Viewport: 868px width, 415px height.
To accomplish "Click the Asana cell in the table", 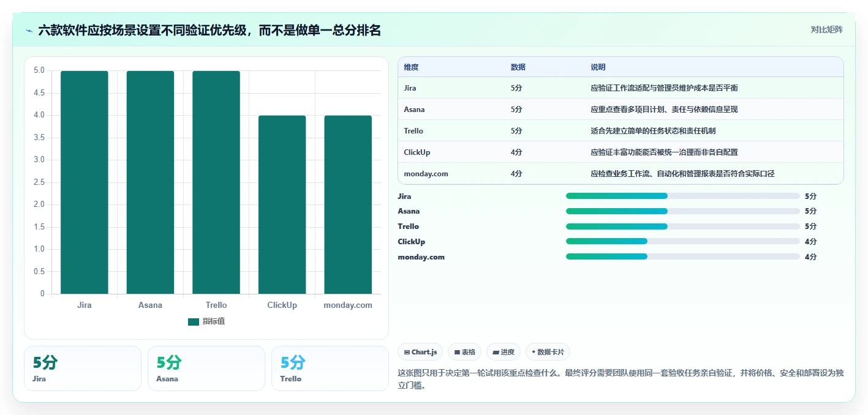I will pyautogui.click(x=414, y=110).
